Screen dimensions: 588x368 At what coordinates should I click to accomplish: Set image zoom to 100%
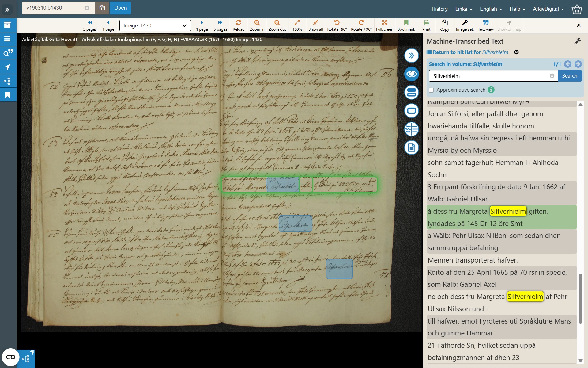tap(297, 25)
